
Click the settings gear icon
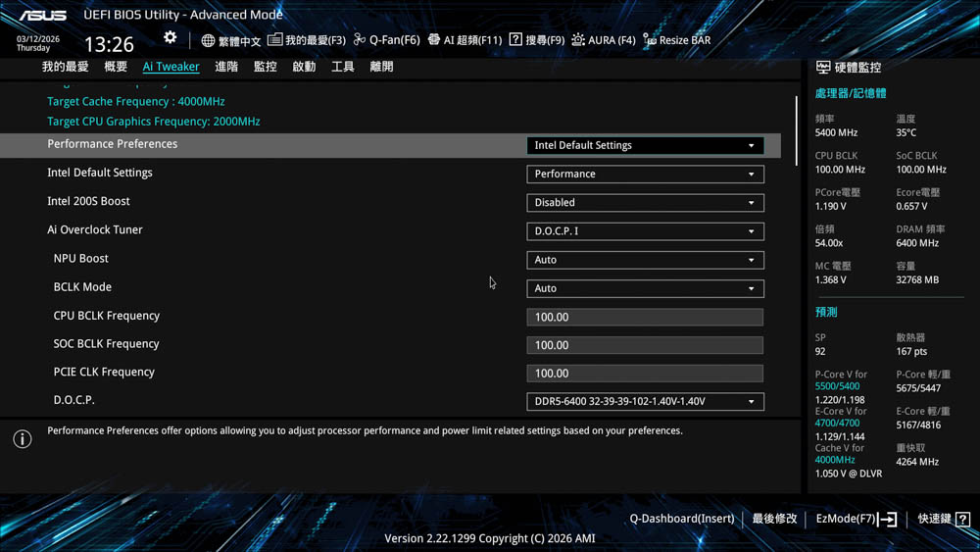tap(171, 37)
